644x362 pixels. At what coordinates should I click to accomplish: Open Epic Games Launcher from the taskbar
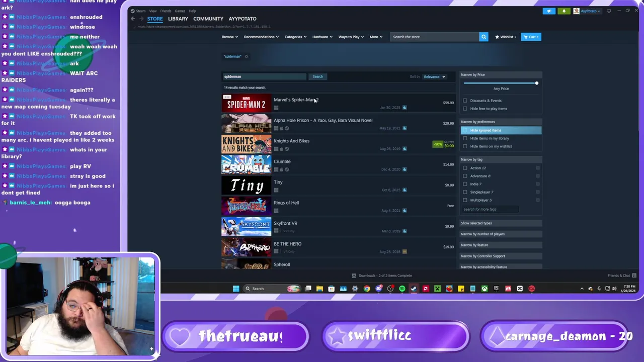click(x=496, y=289)
